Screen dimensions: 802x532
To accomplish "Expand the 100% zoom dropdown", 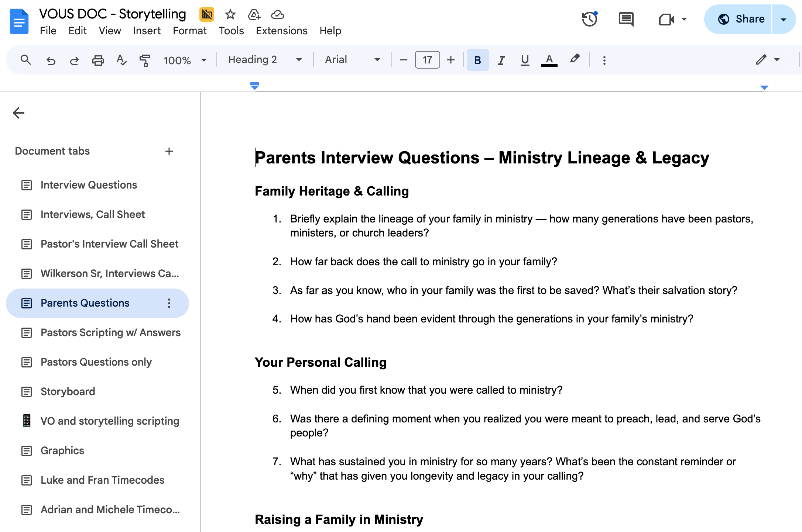I will pos(185,60).
